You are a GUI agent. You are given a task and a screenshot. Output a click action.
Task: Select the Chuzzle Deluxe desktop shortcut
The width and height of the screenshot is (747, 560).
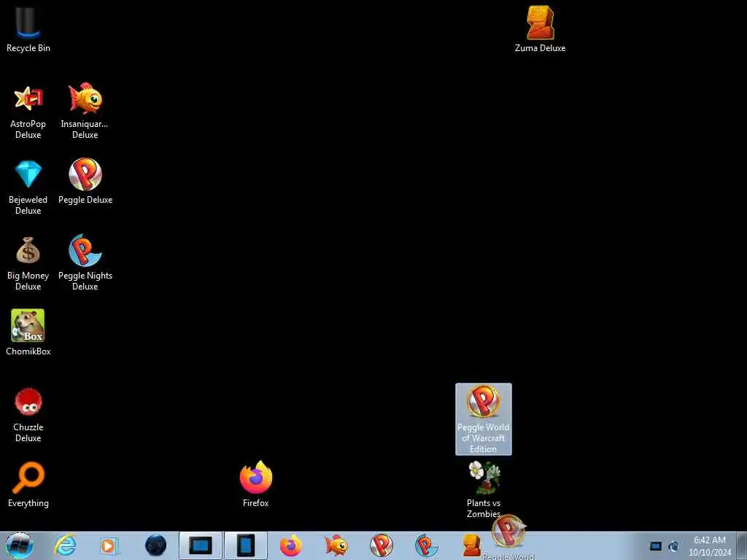(x=28, y=415)
